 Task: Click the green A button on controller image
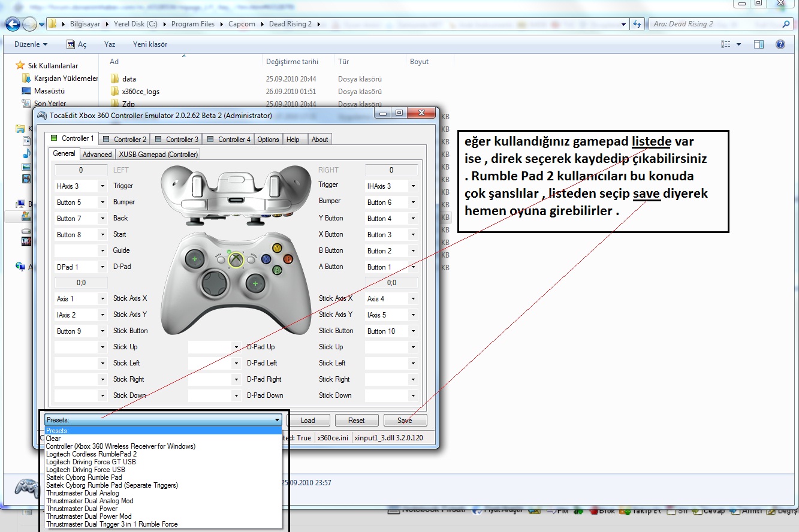[277, 270]
